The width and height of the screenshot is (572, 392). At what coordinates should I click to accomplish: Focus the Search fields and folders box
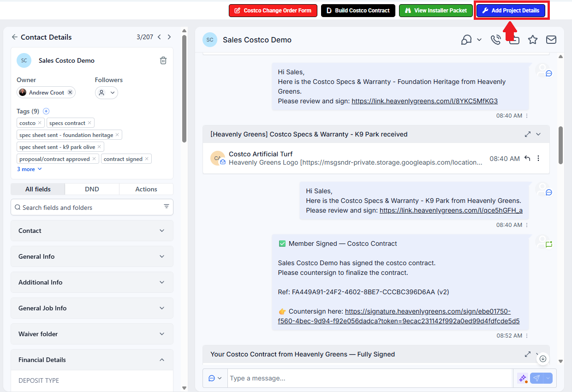pyautogui.click(x=92, y=208)
